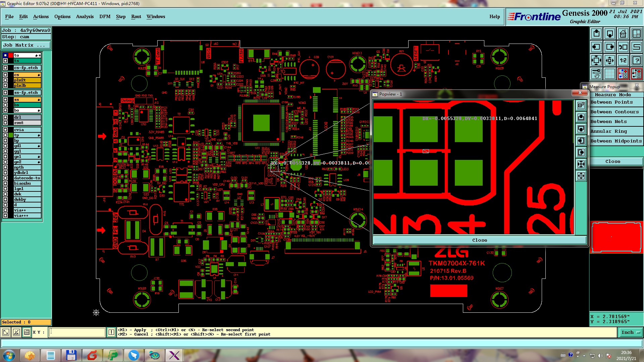The height and width of the screenshot is (362, 644).
Task: Toggle checkbox for the ts layer
Action: click(5, 61)
